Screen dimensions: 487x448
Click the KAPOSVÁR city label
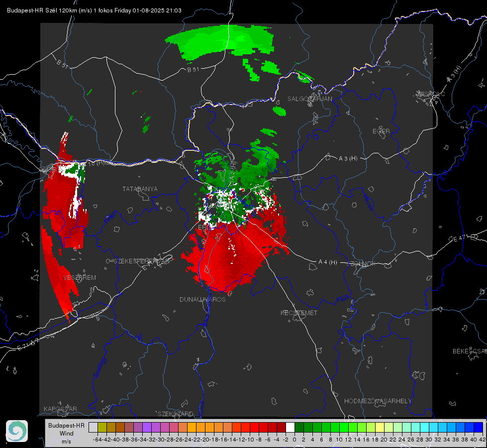pos(60,409)
